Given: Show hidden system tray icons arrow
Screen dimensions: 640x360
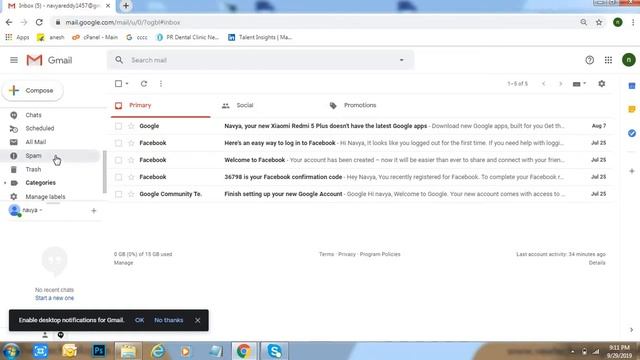Looking at the screenshot, I should click(572, 351).
